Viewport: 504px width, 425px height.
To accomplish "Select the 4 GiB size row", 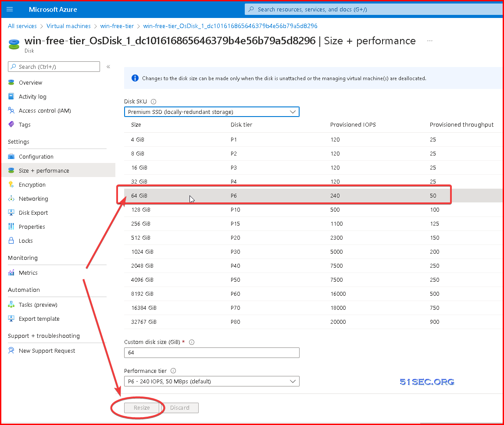I will click(x=313, y=140).
